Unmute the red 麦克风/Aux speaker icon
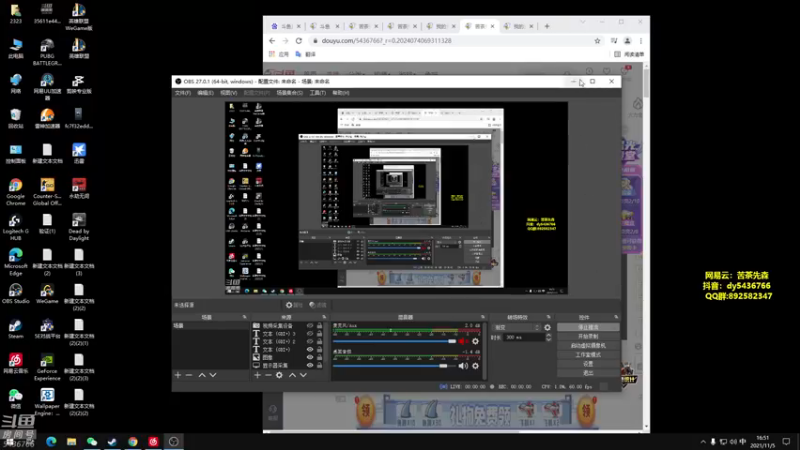 click(x=463, y=341)
